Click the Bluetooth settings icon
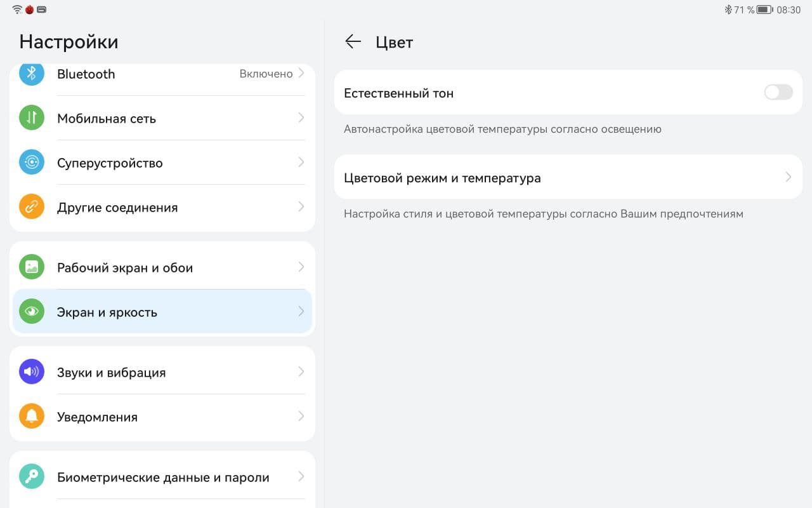The width and height of the screenshot is (812, 508). pos(32,74)
